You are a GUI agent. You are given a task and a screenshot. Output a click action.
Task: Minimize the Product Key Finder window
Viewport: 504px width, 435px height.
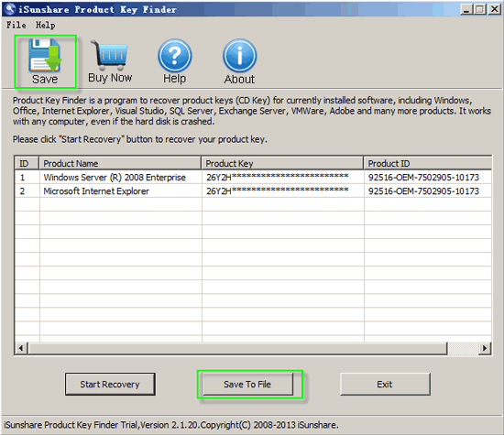466,9
